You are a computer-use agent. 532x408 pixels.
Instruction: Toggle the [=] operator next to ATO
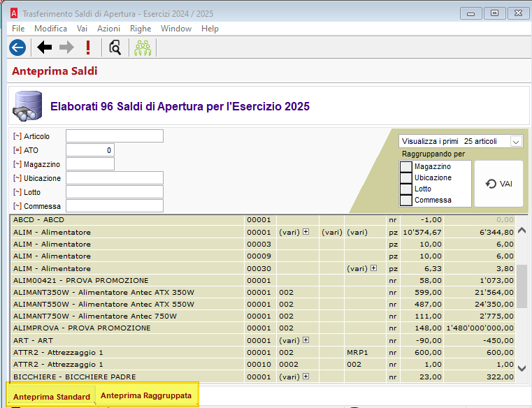(17, 150)
